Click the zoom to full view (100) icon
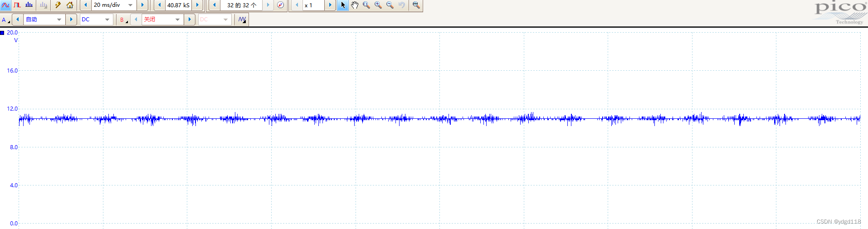 [x=416, y=5]
